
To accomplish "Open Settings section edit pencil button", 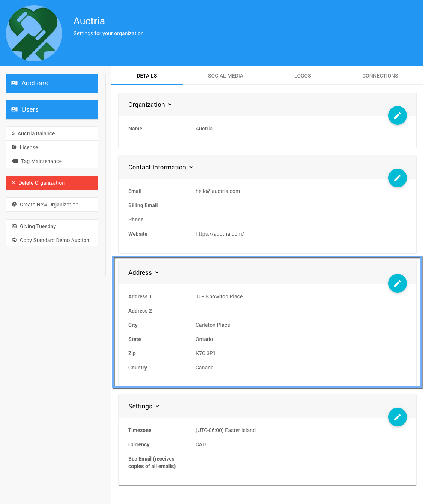I will pyautogui.click(x=397, y=417).
